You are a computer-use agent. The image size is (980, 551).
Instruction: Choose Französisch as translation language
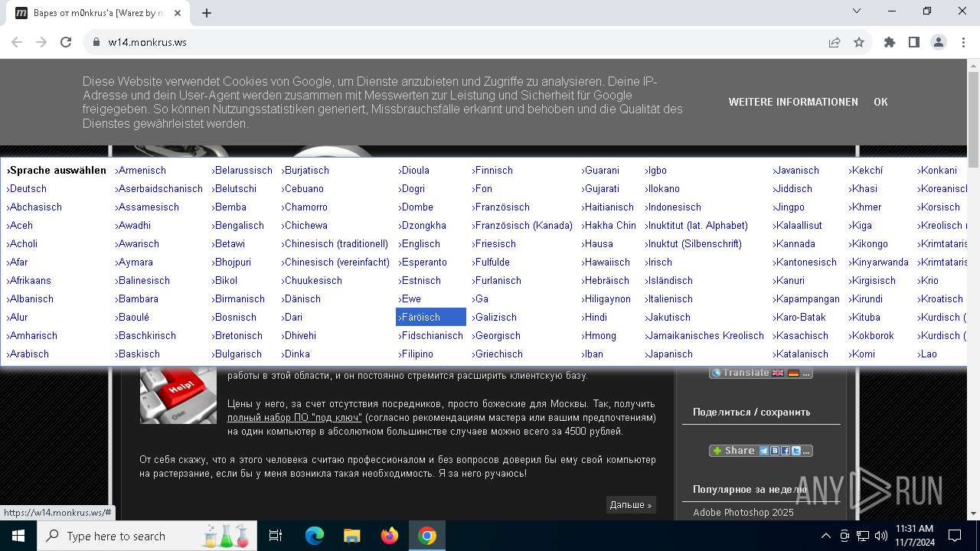pyautogui.click(x=501, y=207)
